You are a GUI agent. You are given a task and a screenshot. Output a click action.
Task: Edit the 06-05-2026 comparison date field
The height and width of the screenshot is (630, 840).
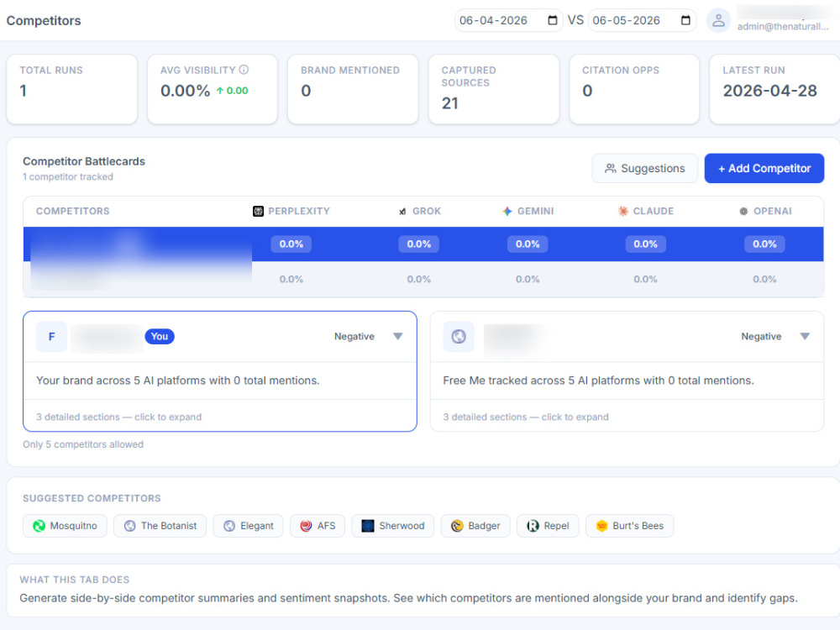[x=642, y=20]
